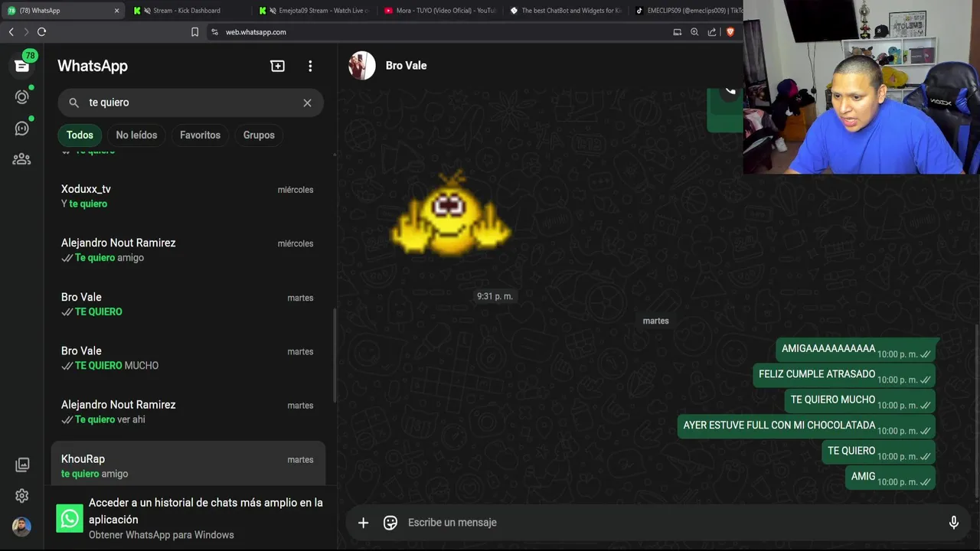Screen dimensions: 980x551
Task: Select the Favoritos filter chip
Action: (200, 135)
